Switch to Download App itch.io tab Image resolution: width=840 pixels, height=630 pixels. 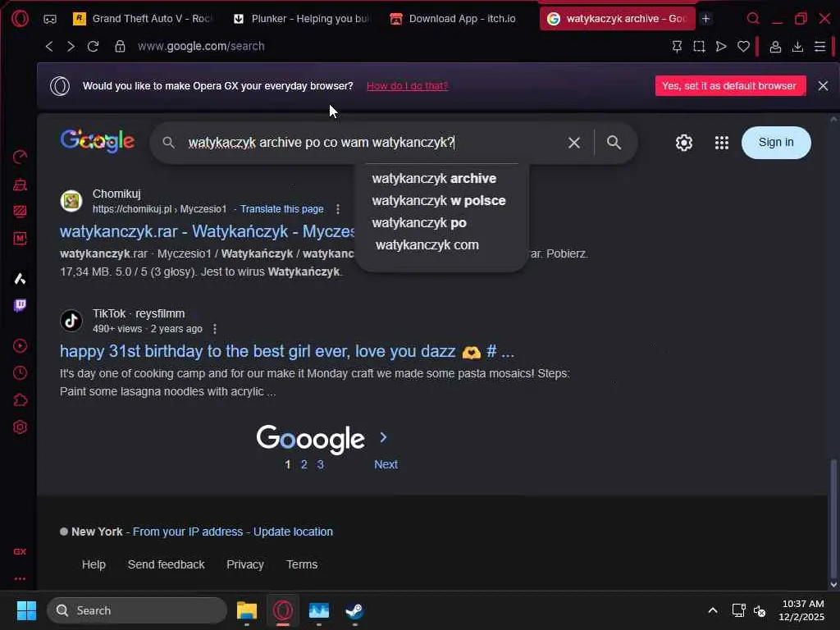tap(453, 19)
